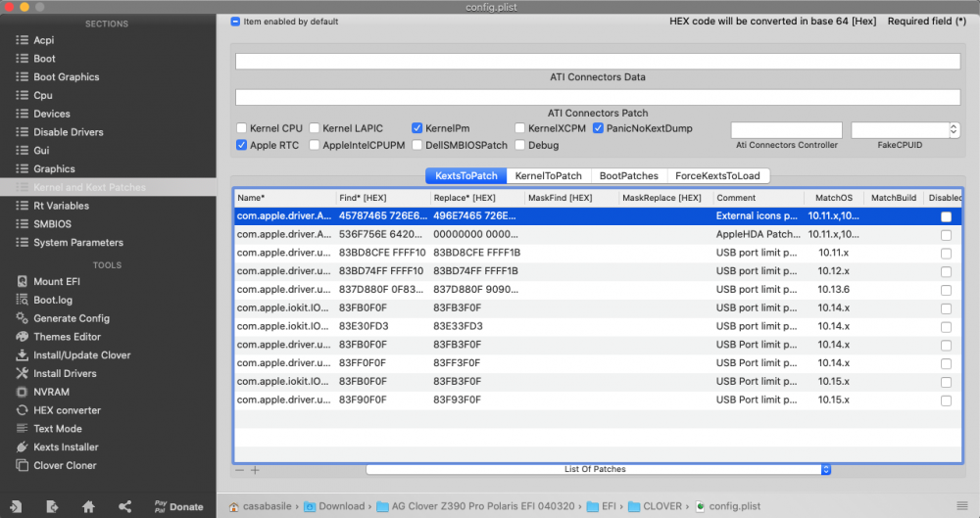Click the import icon in bottom toolbar

pyautogui.click(x=16, y=507)
